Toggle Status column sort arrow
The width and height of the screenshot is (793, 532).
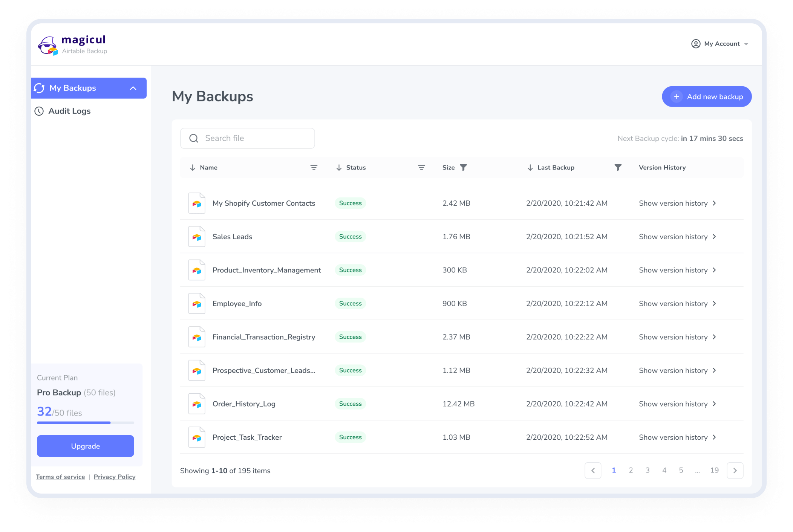tap(339, 168)
